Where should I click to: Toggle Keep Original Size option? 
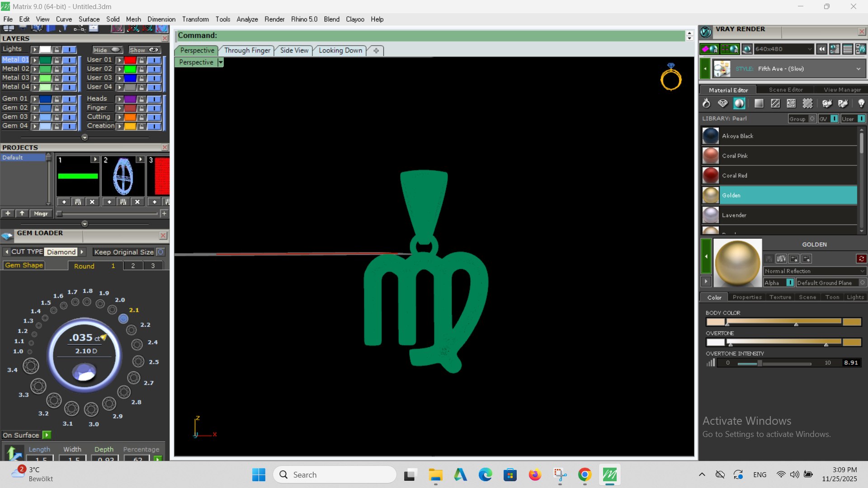click(x=160, y=252)
